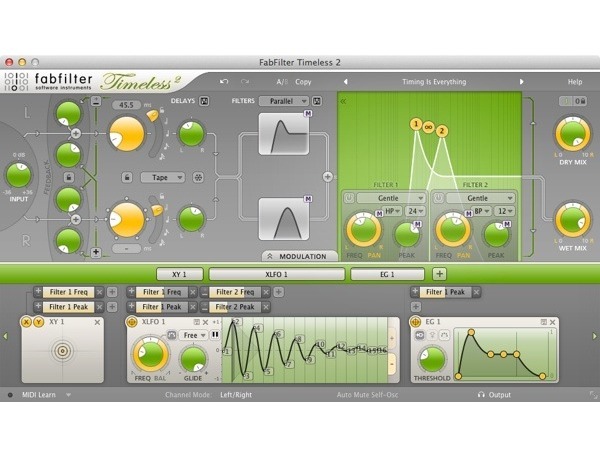The height and width of the screenshot is (458, 600).
Task: Open Filter 2 BP type dropdown
Action: (x=481, y=211)
